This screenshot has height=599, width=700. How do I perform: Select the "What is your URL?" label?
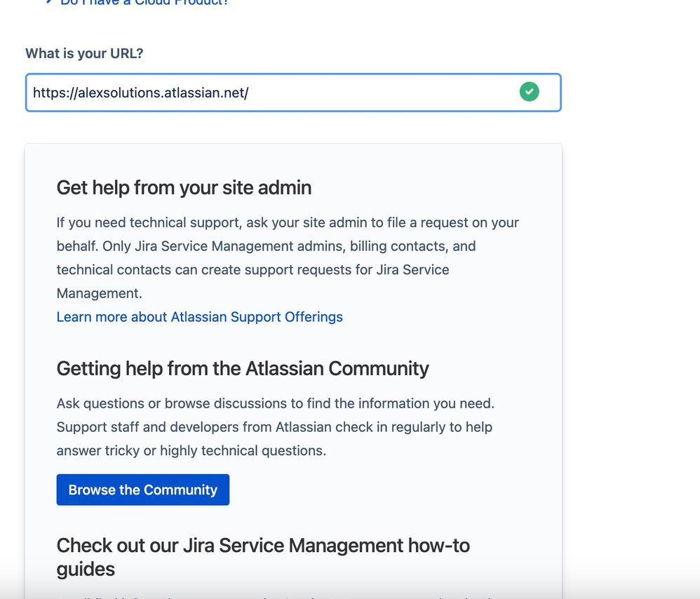pos(84,53)
